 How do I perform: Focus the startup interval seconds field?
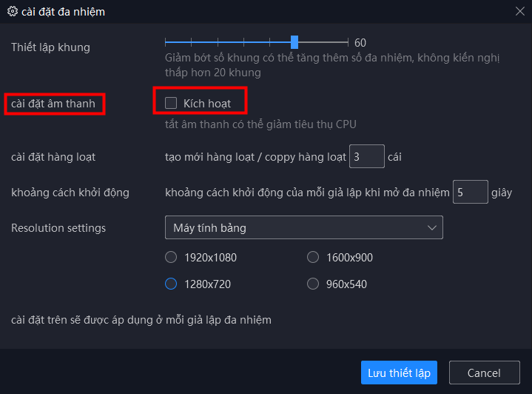coord(470,193)
